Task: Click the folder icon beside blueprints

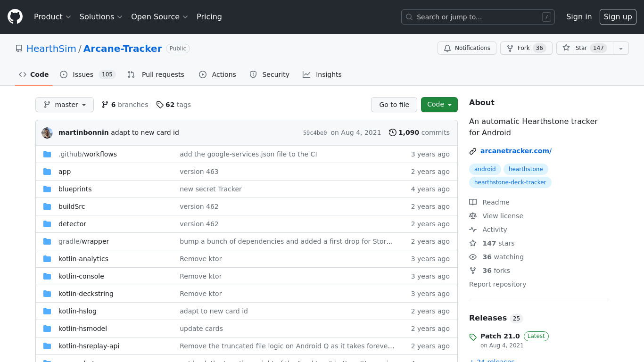Action: coord(47,189)
